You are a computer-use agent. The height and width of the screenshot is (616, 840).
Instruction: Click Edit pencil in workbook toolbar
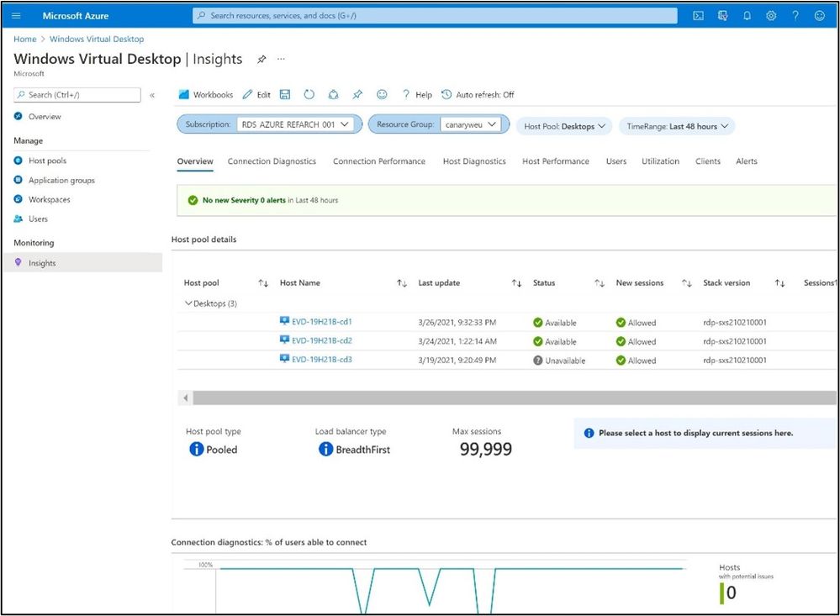[256, 95]
